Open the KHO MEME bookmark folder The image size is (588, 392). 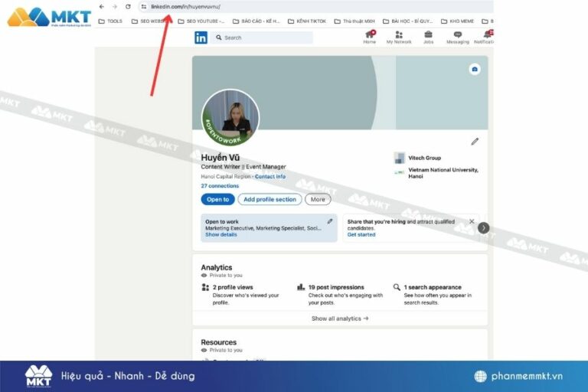pyautogui.click(x=458, y=21)
